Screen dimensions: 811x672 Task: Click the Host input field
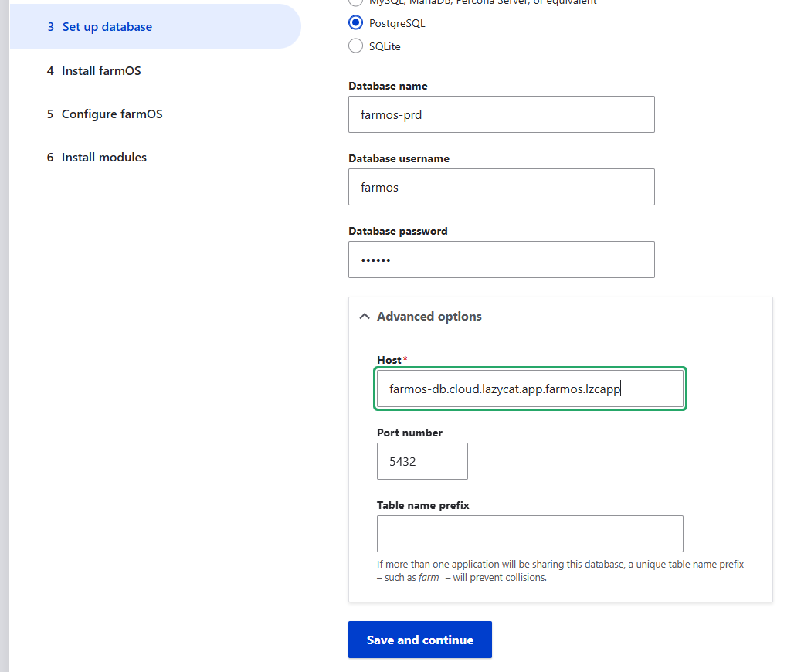pyautogui.click(x=530, y=389)
